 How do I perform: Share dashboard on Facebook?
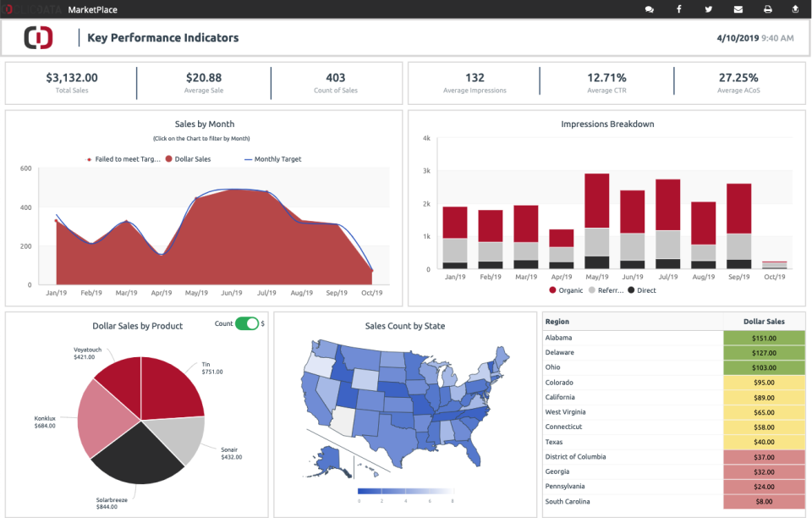click(x=678, y=8)
